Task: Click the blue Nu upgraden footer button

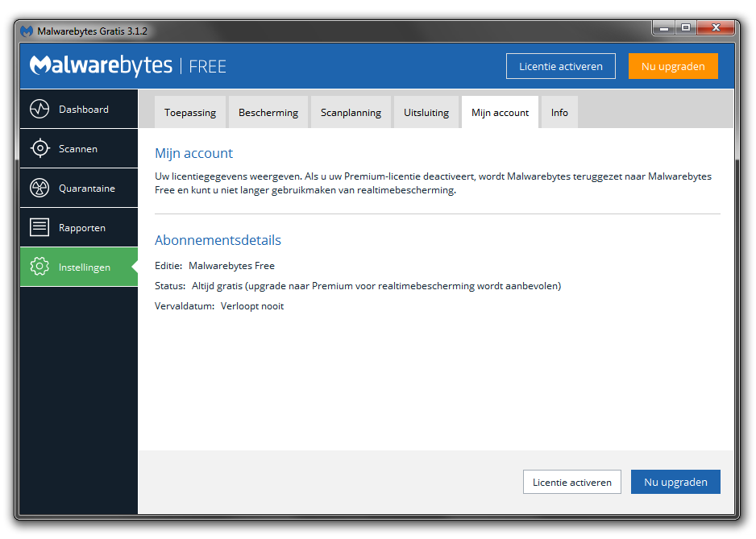Action: coord(675,482)
